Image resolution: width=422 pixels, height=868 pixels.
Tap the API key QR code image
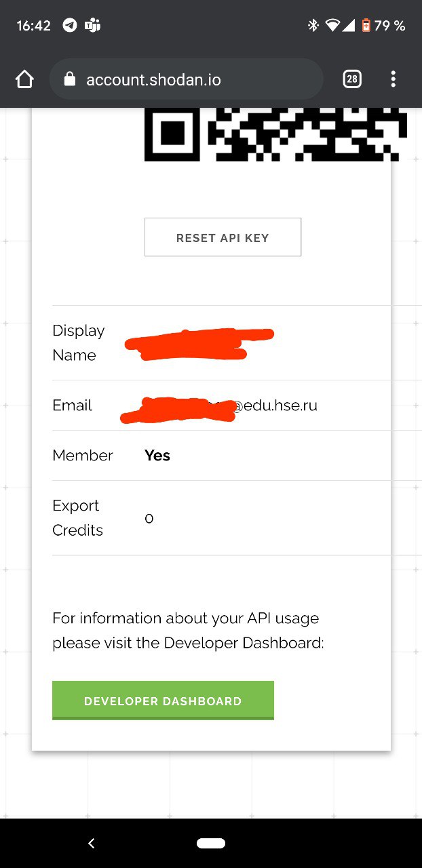pyautogui.click(x=276, y=134)
